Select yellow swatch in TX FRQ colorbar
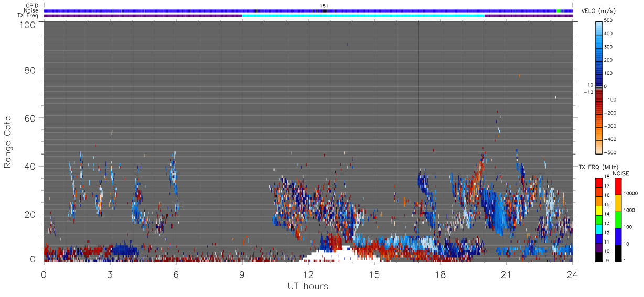Screen dimensions: 644x297 (x=599, y=210)
